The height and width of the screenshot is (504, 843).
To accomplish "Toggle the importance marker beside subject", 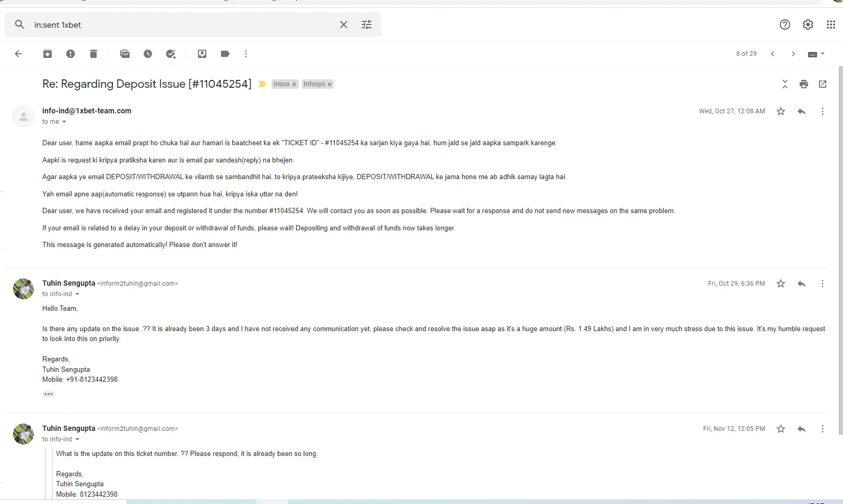I will click(262, 84).
